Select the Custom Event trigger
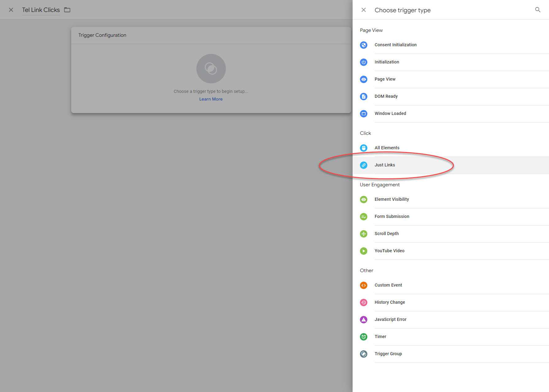This screenshot has height=392, width=549. pos(388,285)
